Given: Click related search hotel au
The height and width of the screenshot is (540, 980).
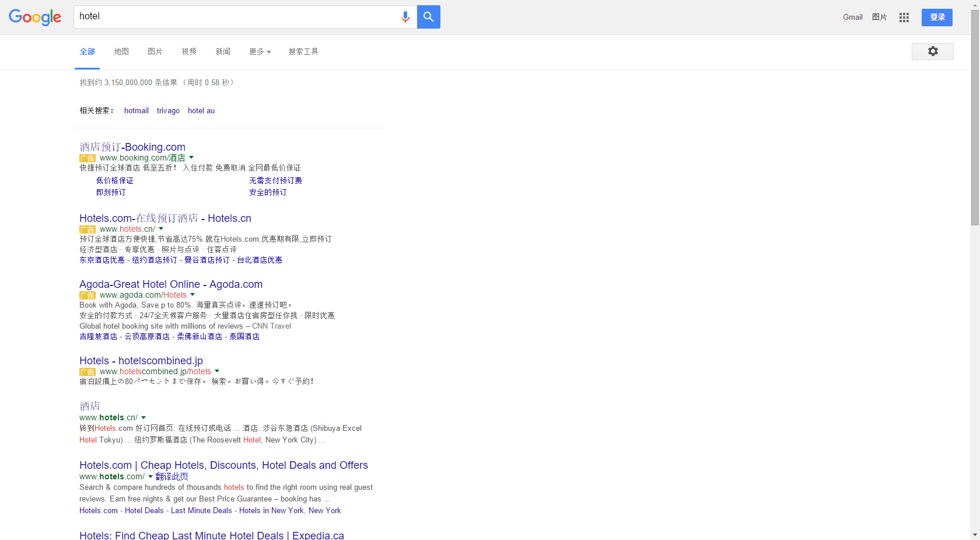Looking at the screenshot, I should click(201, 111).
